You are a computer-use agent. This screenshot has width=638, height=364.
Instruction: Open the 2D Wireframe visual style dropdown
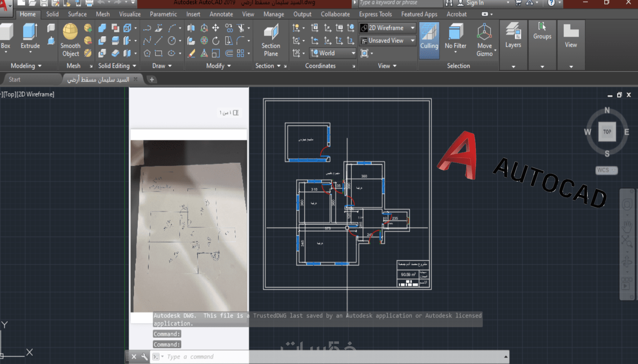(x=388, y=28)
